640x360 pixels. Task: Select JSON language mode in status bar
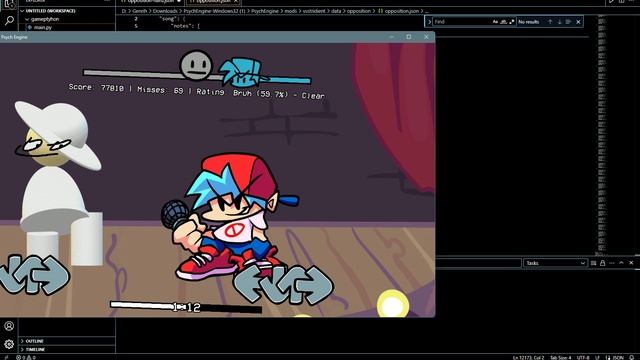coord(615,358)
